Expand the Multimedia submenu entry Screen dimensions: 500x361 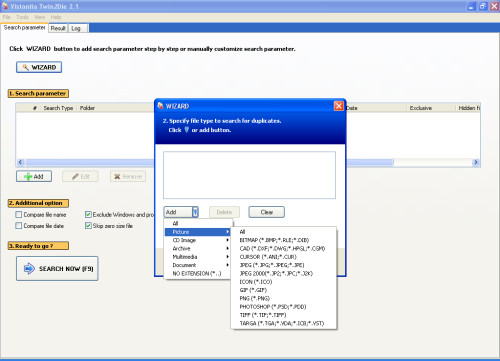click(x=198, y=257)
